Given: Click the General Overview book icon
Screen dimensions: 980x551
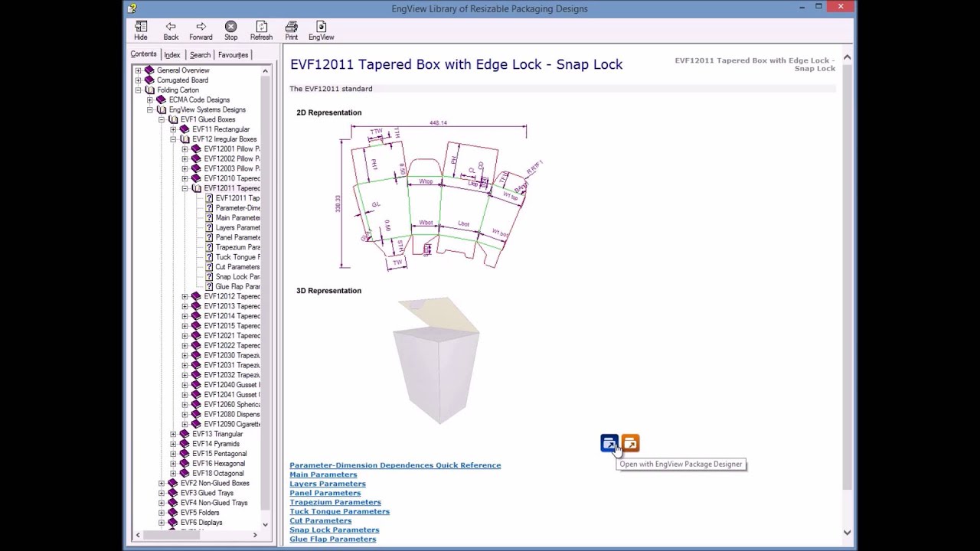Looking at the screenshot, I should [149, 70].
